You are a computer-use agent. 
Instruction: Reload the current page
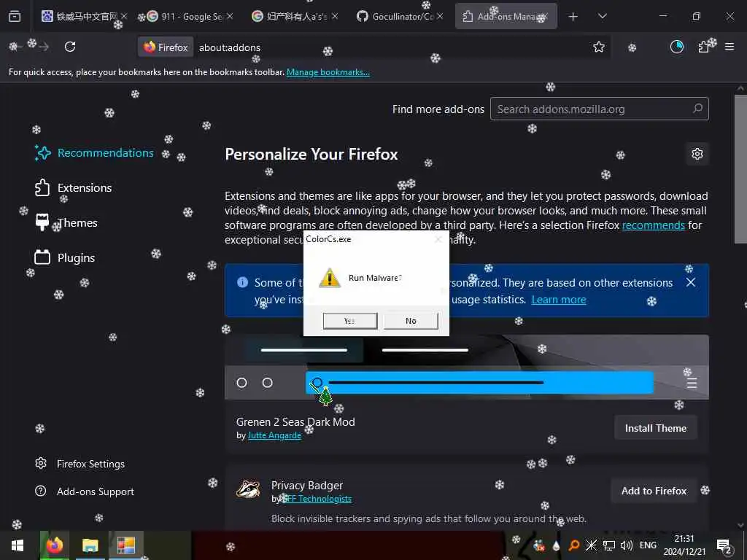tap(70, 47)
